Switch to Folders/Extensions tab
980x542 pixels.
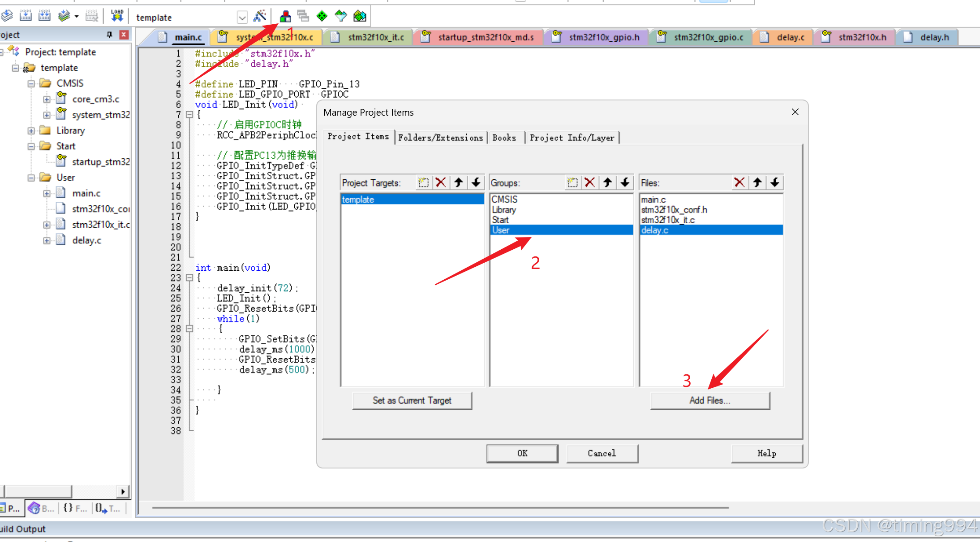point(440,138)
